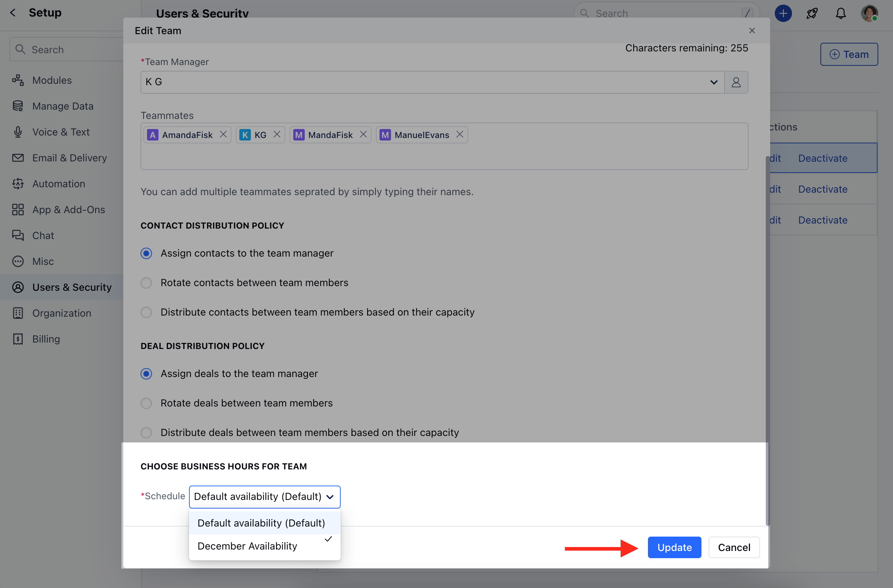893x588 pixels.
Task: Open the App & Add-Ons grid icon
Action: coord(18,210)
